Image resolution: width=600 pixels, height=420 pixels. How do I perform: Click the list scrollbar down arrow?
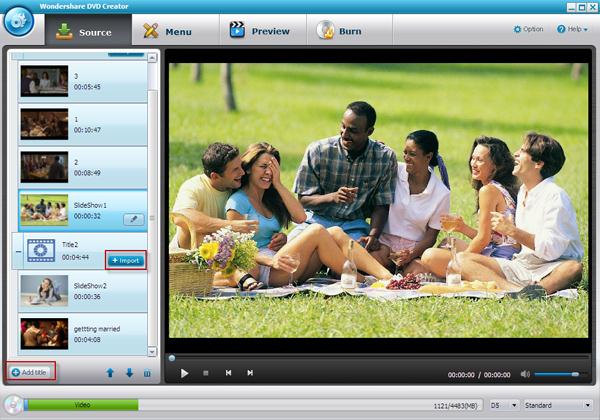(x=152, y=351)
